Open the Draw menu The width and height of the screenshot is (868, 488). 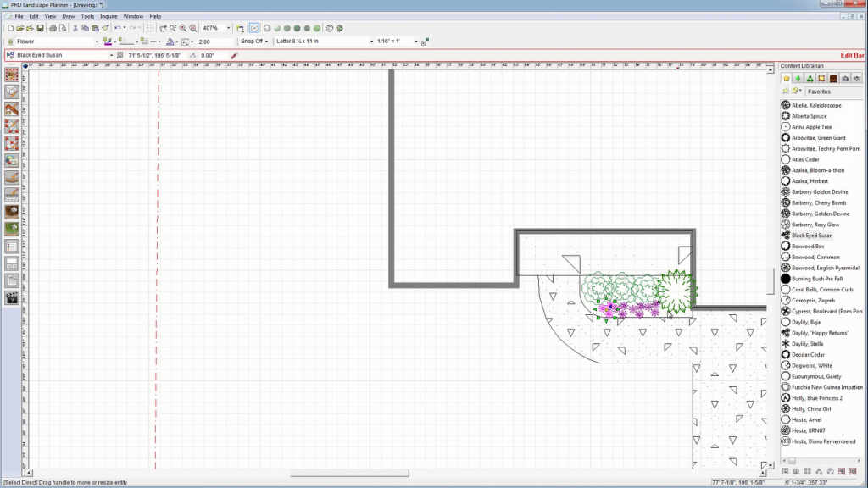pos(68,15)
